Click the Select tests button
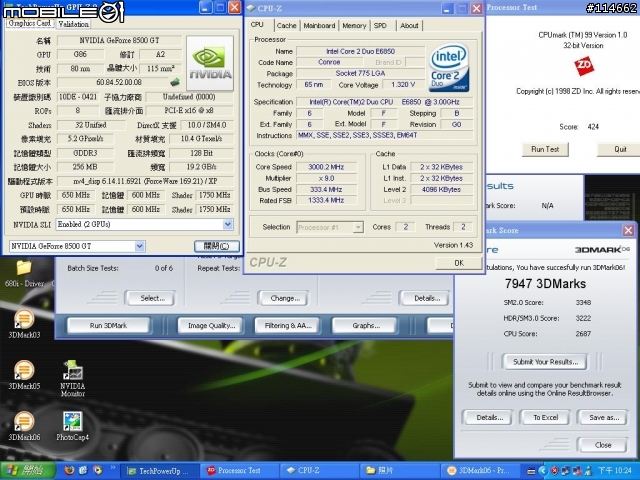Image resolution: width=640 pixels, height=480 pixels. (152, 298)
